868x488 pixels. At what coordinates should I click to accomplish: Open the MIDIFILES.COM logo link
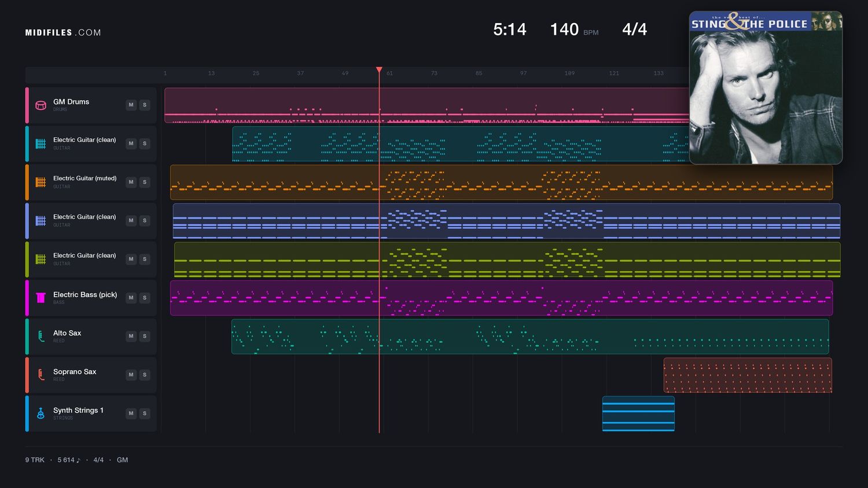pos(63,33)
